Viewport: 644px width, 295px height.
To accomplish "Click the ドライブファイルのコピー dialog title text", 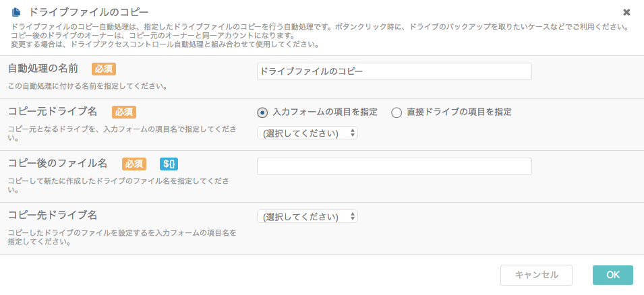I will (88, 12).
